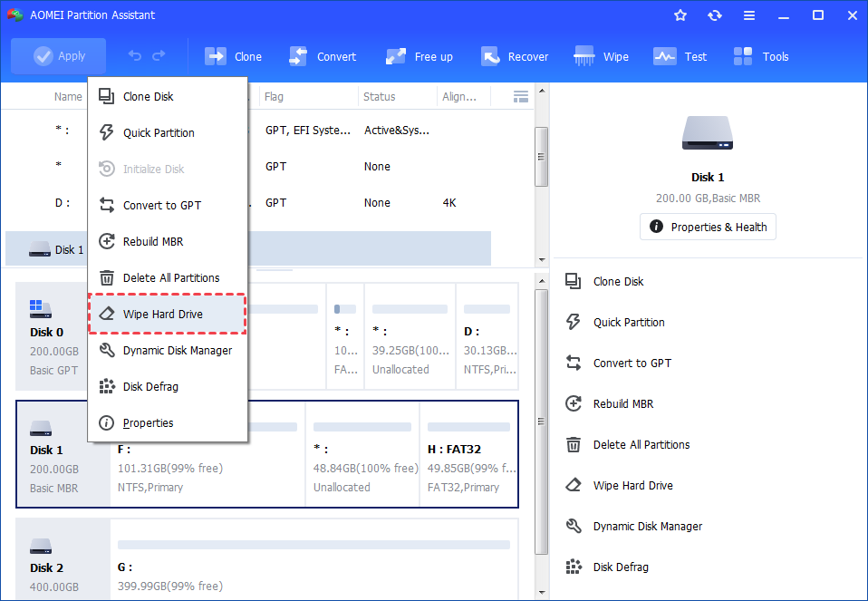Click scroll-up arrow of partition list scrollbar
The image size is (868, 601).
click(x=542, y=91)
